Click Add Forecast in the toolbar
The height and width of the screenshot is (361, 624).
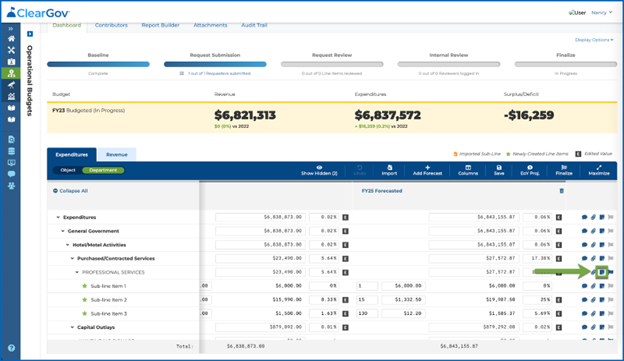(427, 170)
